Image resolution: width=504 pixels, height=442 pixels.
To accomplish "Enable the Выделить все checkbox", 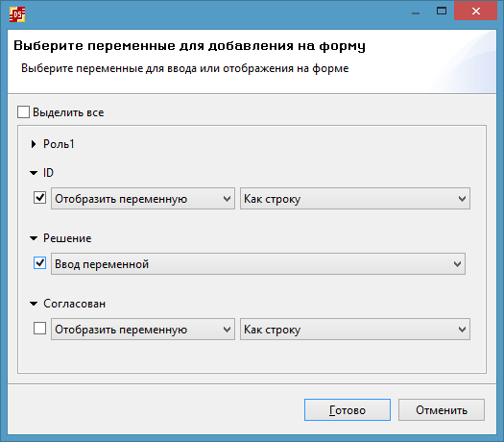I will click(23, 112).
